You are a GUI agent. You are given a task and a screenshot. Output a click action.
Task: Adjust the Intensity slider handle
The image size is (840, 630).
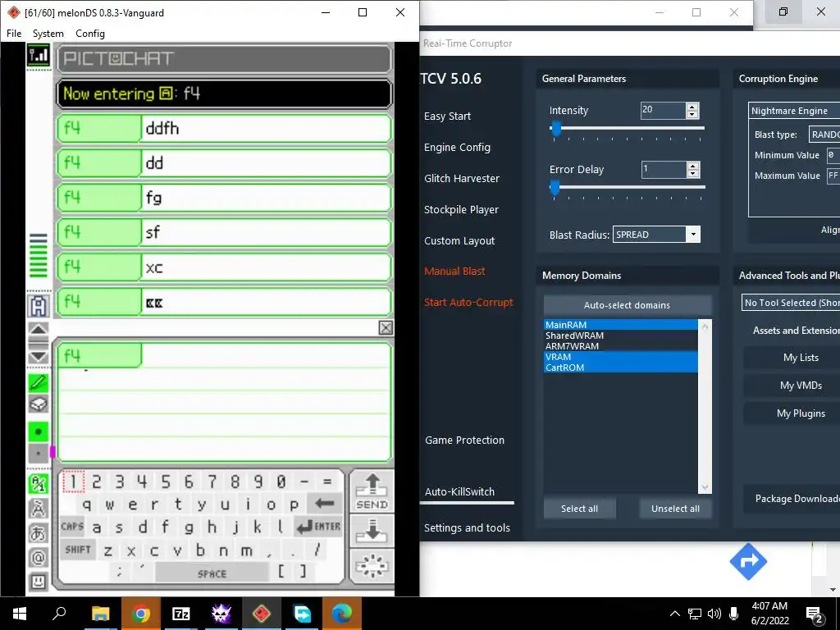point(556,129)
